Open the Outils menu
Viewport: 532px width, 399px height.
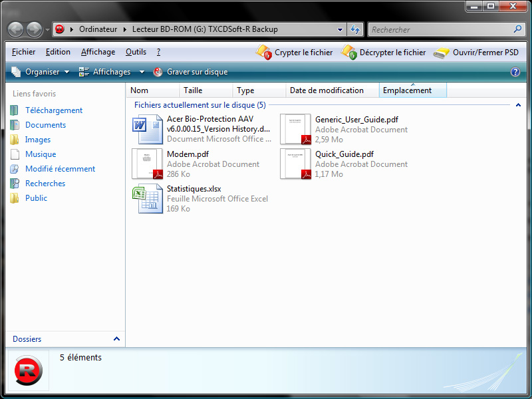136,52
